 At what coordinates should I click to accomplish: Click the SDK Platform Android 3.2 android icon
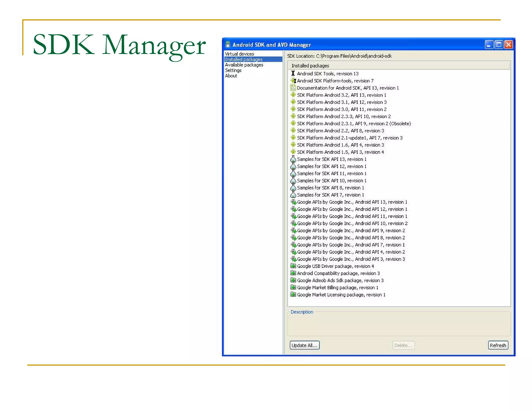pos(293,95)
